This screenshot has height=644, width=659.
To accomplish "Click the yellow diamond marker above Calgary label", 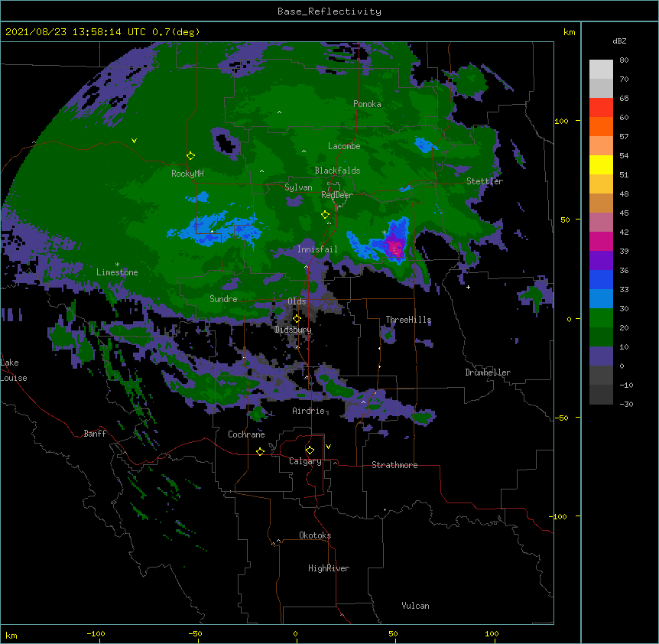I will pyautogui.click(x=310, y=450).
